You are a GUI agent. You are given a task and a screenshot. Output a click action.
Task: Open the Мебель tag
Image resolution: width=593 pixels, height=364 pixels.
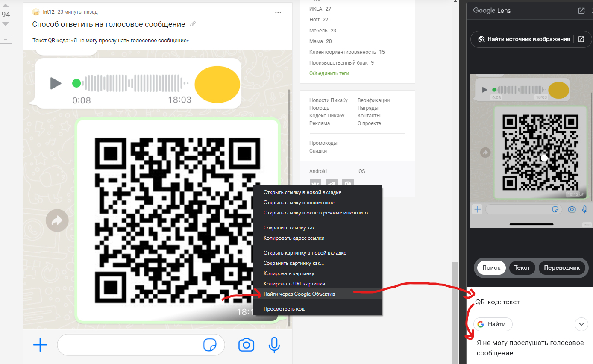click(x=318, y=31)
